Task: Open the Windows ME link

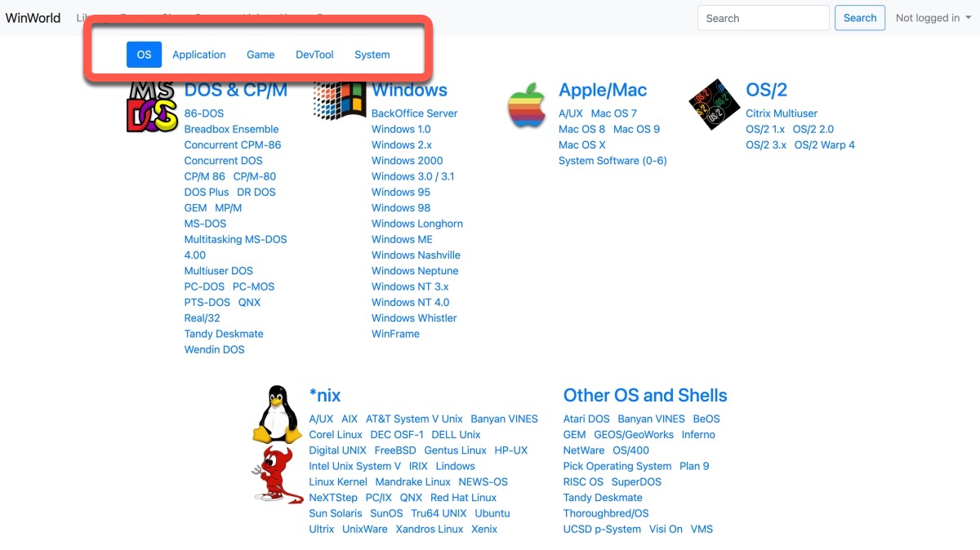Action: 402,239
